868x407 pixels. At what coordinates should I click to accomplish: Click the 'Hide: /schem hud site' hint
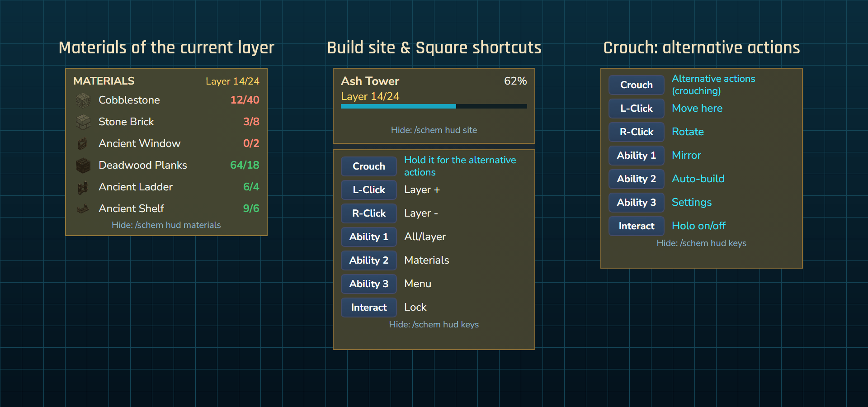(x=434, y=130)
